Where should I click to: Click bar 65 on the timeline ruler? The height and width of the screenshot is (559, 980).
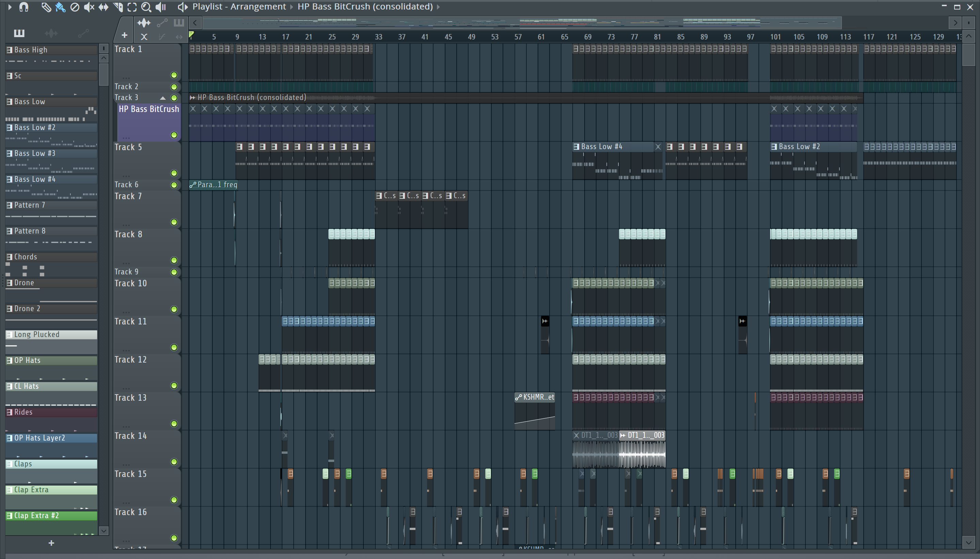pos(564,37)
